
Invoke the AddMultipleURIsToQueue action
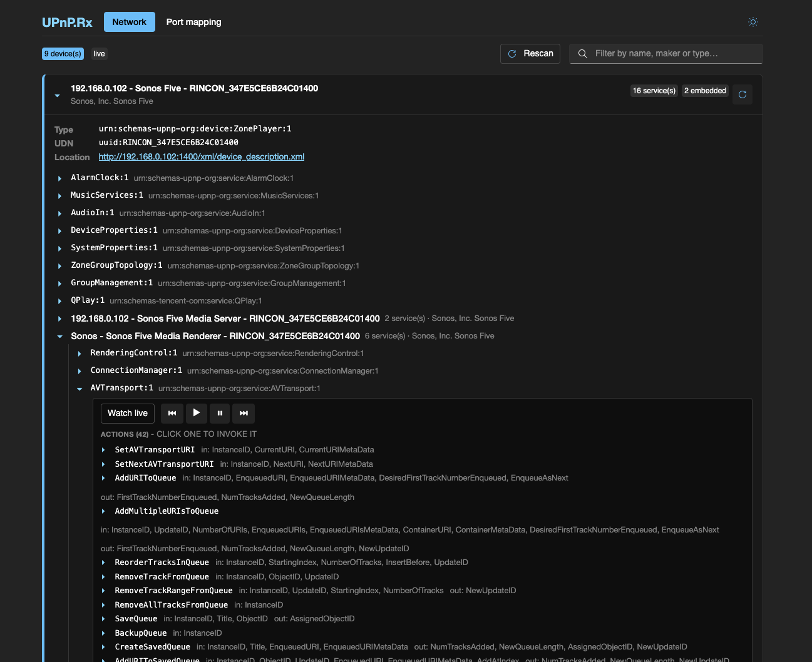167,511
